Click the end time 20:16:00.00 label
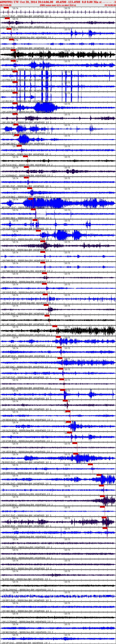The image size is (116, 644). tap(110, 5)
